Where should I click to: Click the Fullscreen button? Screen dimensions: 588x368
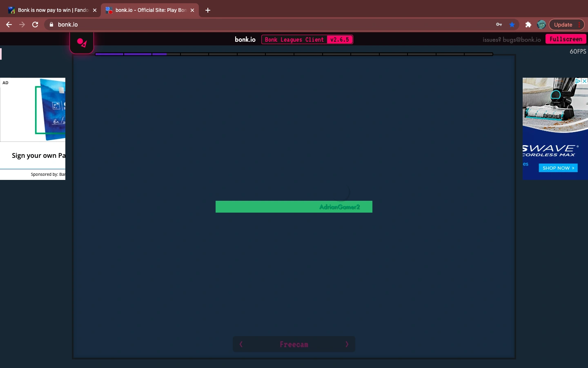[566, 39]
